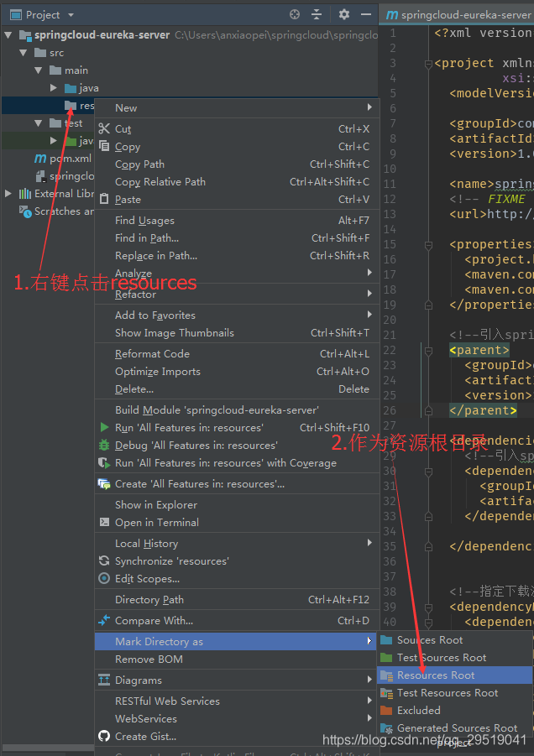Mark directory as Excluded
Screen dimensions: 534x756
[x=455, y=711]
